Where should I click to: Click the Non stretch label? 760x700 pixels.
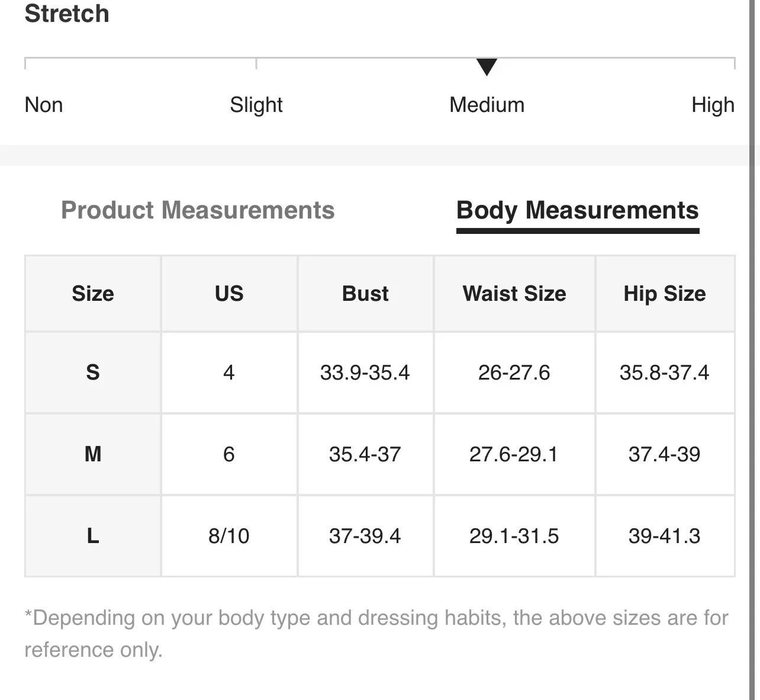tap(44, 105)
